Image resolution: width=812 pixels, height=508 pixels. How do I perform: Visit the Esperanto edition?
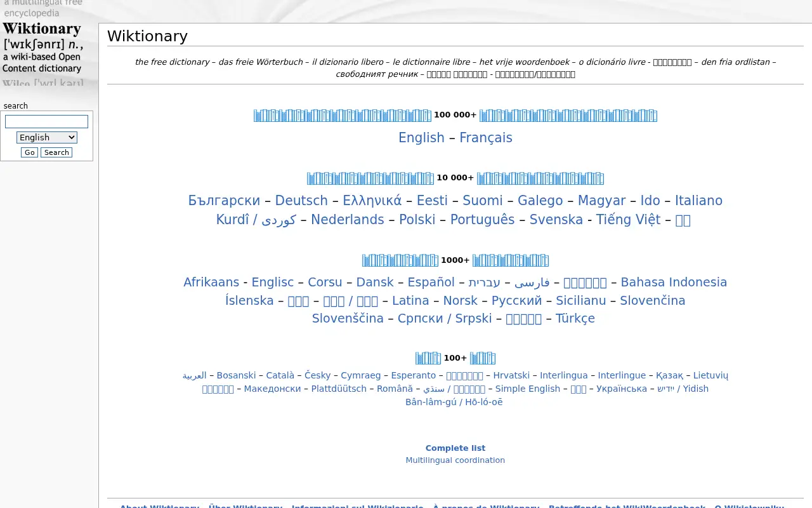point(414,376)
